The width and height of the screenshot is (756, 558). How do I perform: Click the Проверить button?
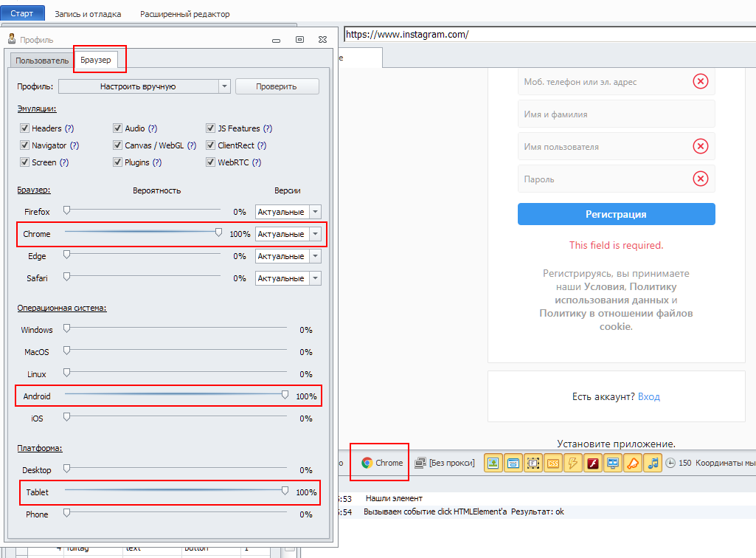[x=277, y=86]
